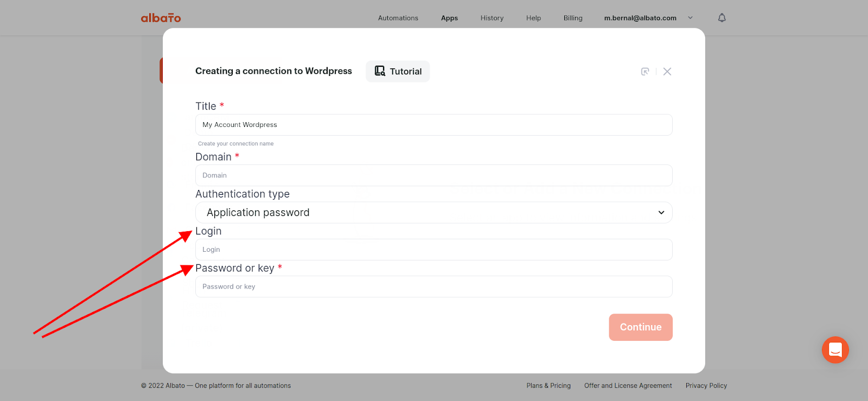
Task: Open the History page
Action: click(492, 18)
